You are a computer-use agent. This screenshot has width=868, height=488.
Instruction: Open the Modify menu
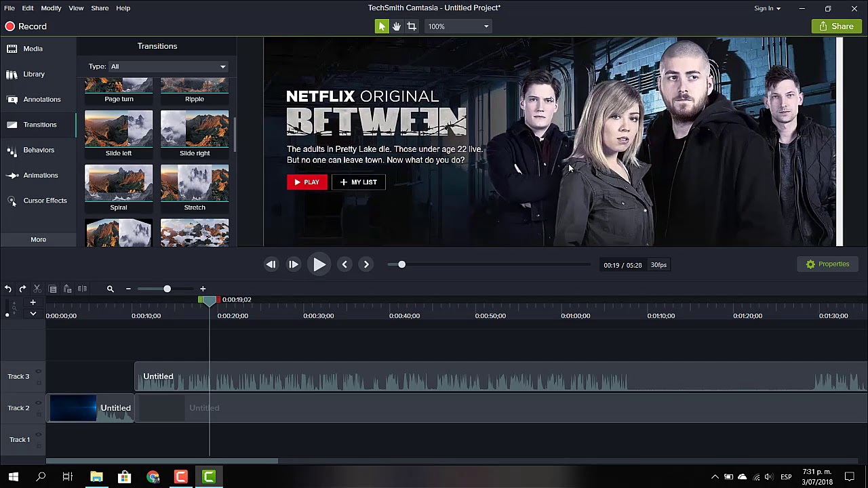click(51, 8)
